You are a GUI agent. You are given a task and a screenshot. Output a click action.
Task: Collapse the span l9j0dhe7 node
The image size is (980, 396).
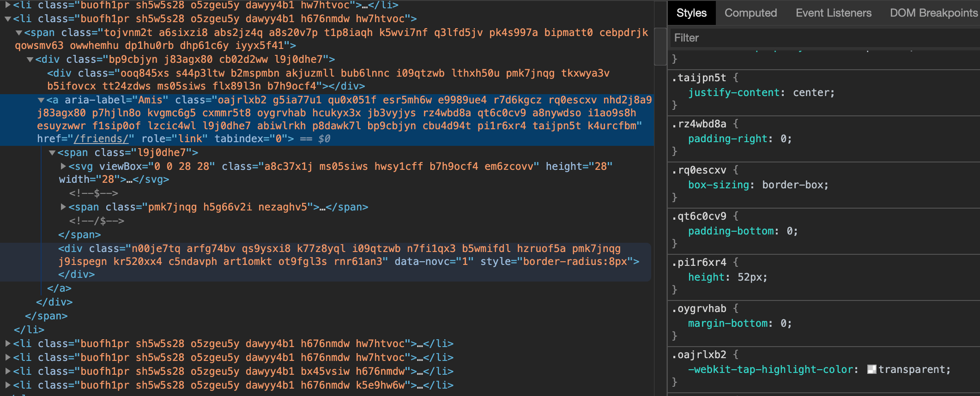click(52, 153)
